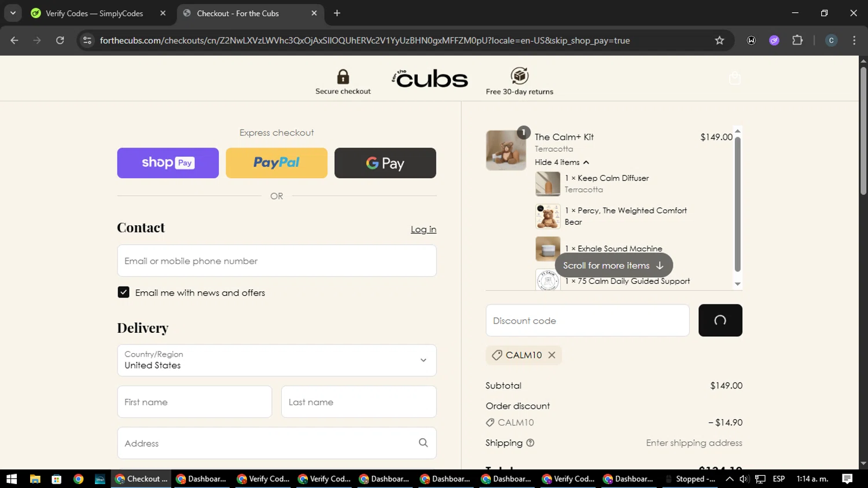
Task: Click the Percy Weighted Comfort Bear thumbnail
Action: pyautogui.click(x=547, y=217)
